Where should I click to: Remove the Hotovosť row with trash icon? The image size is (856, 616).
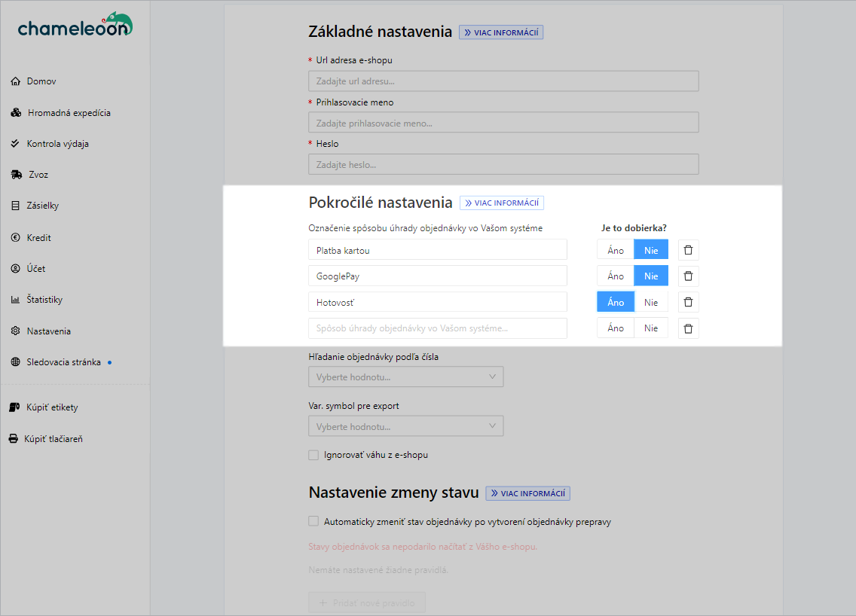click(688, 301)
